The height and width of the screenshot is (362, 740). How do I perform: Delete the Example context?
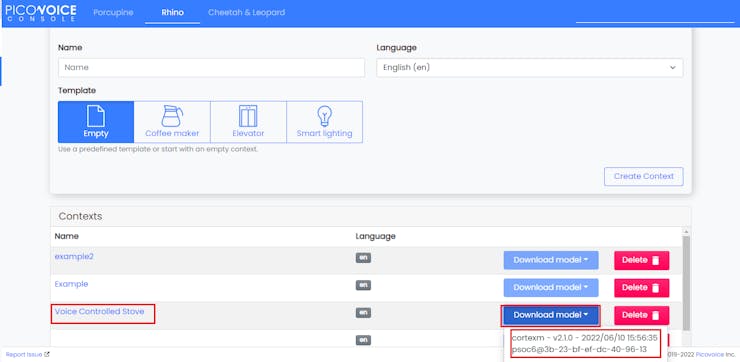(641, 287)
